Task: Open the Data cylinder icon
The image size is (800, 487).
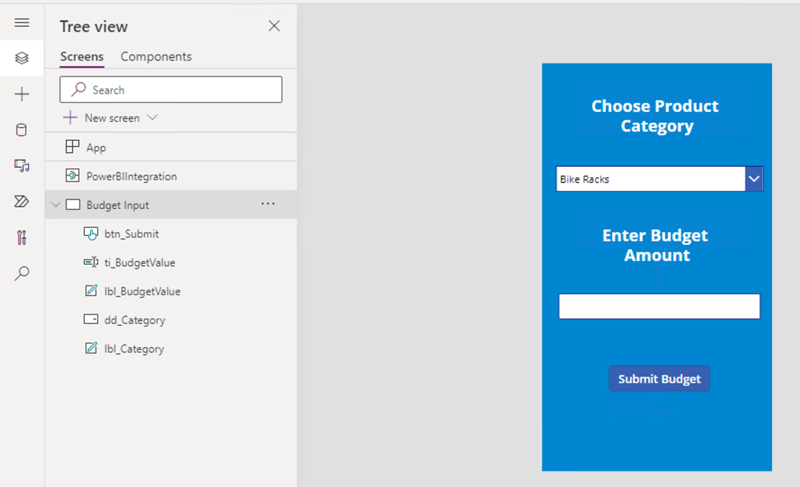Action: coord(21,130)
